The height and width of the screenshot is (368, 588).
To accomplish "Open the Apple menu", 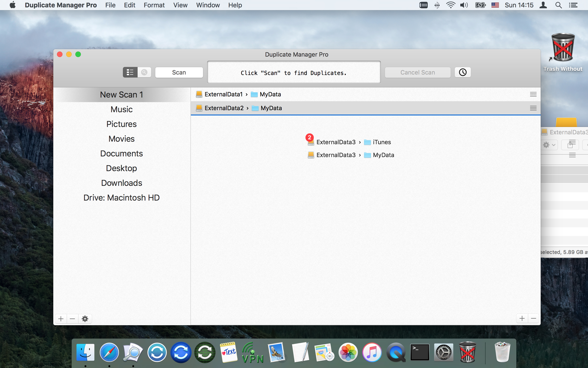I will (13, 5).
